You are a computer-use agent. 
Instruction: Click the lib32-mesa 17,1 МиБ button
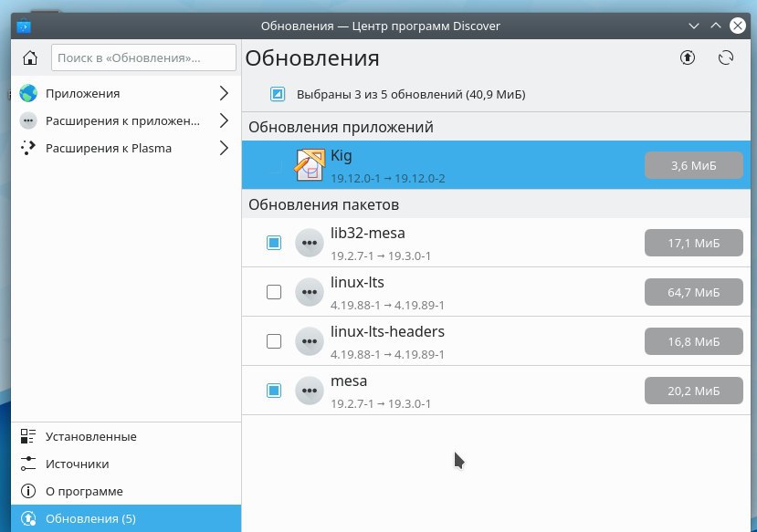coord(693,243)
